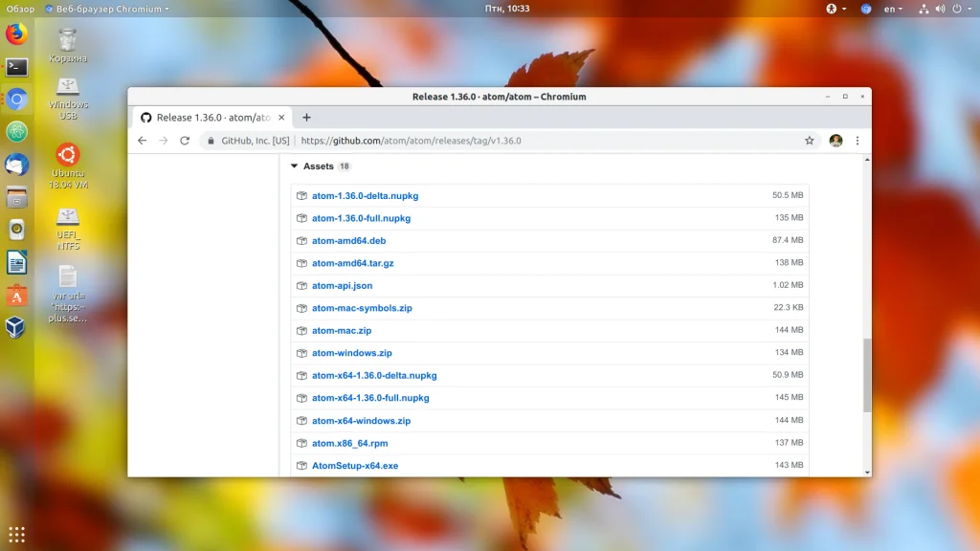Open the Обзор activities overview
This screenshot has height=551, width=980.
point(20,9)
